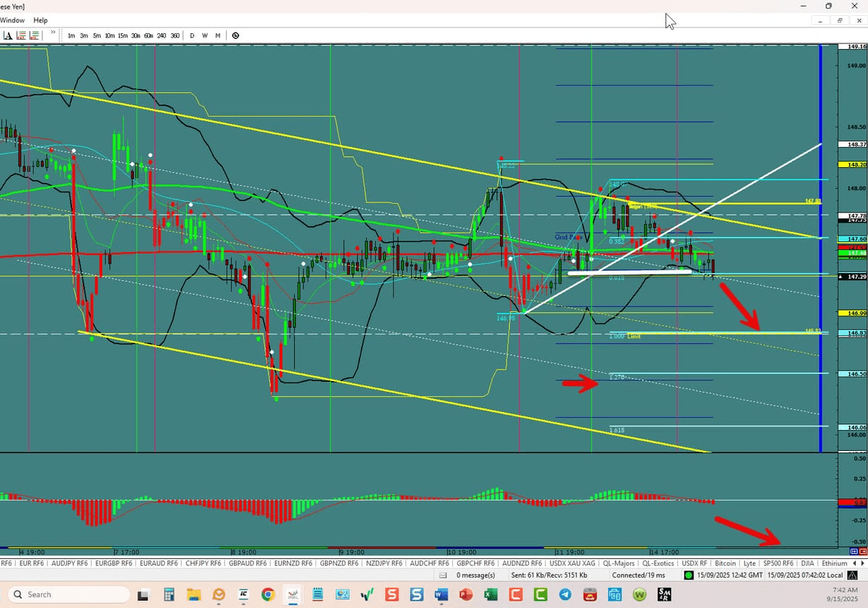Launch Google Chrome from the taskbar
The image size is (868, 608).
coord(267,594)
